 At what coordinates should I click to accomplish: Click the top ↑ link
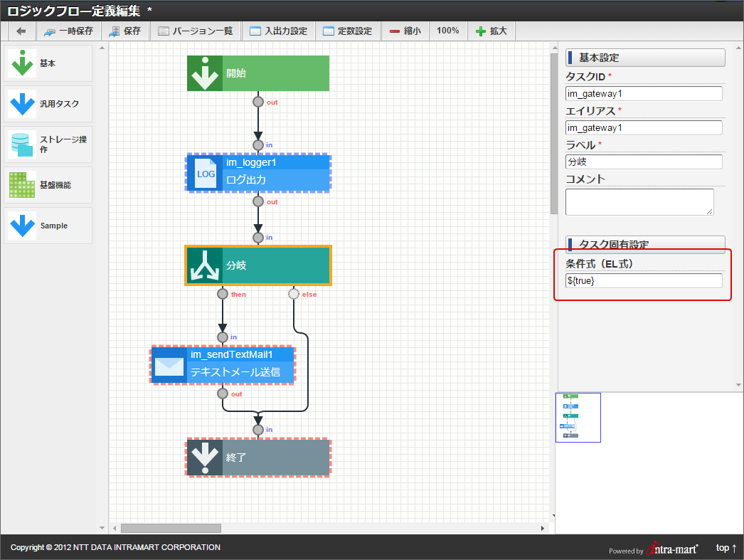click(x=726, y=548)
